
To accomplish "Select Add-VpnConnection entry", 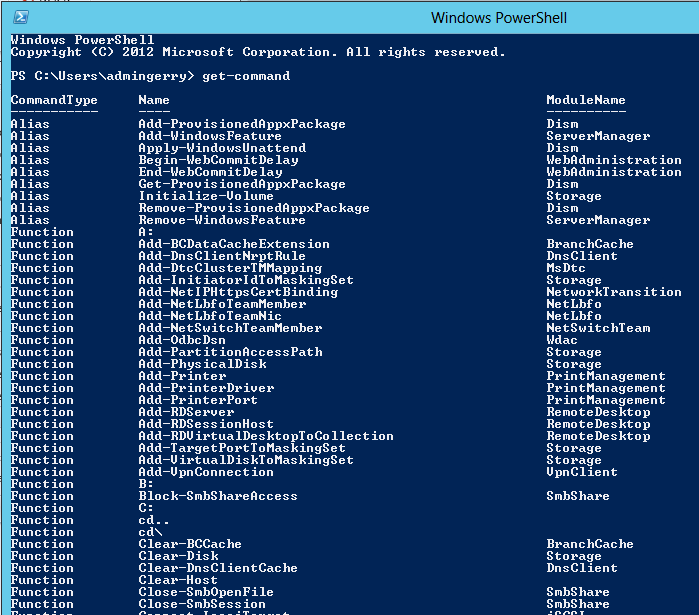I will (x=206, y=472).
